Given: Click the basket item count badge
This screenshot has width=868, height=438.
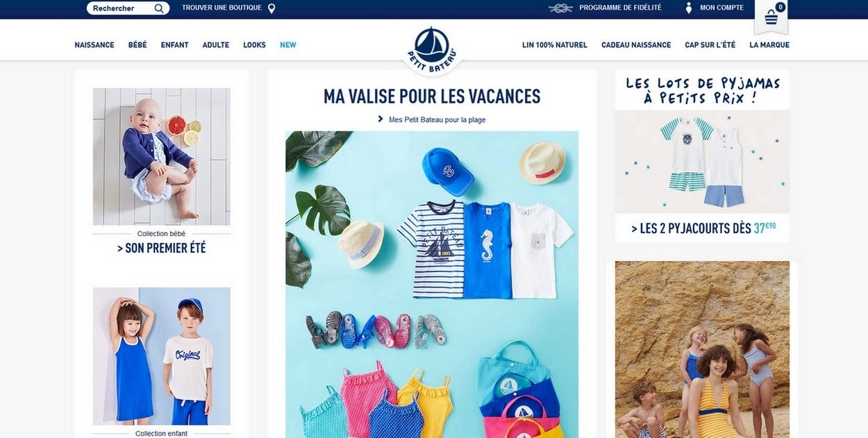Looking at the screenshot, I should click(x=781, y=7).
